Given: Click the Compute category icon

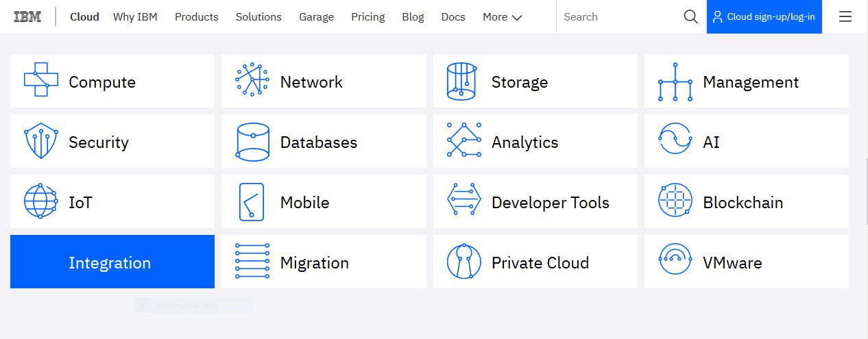Looking at the screenshot, I should pos(40,81).
